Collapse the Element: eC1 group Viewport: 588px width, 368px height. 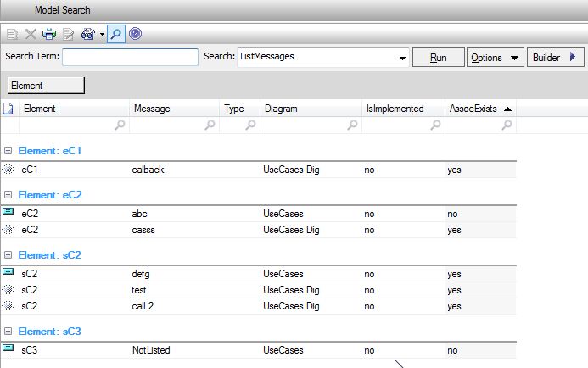(8, 151)
